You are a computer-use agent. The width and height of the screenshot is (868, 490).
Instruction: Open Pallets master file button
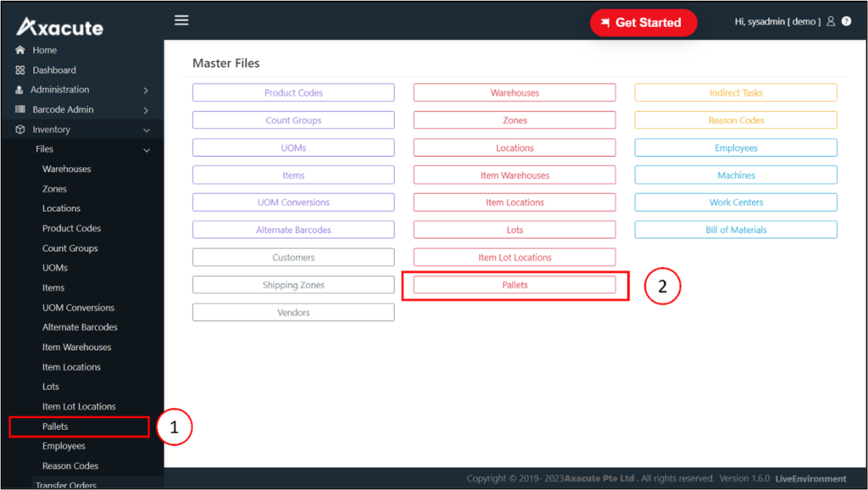click(x=515, y=285)
